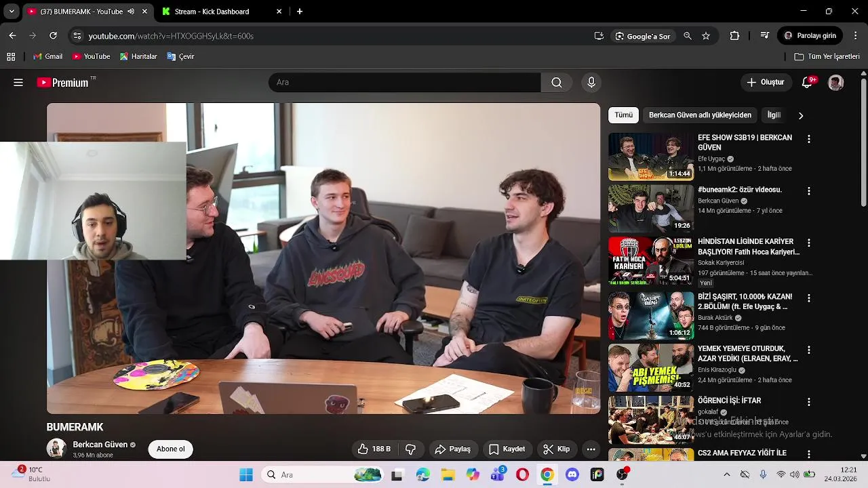Open options for #buneamk2 özür videosu

808,191
